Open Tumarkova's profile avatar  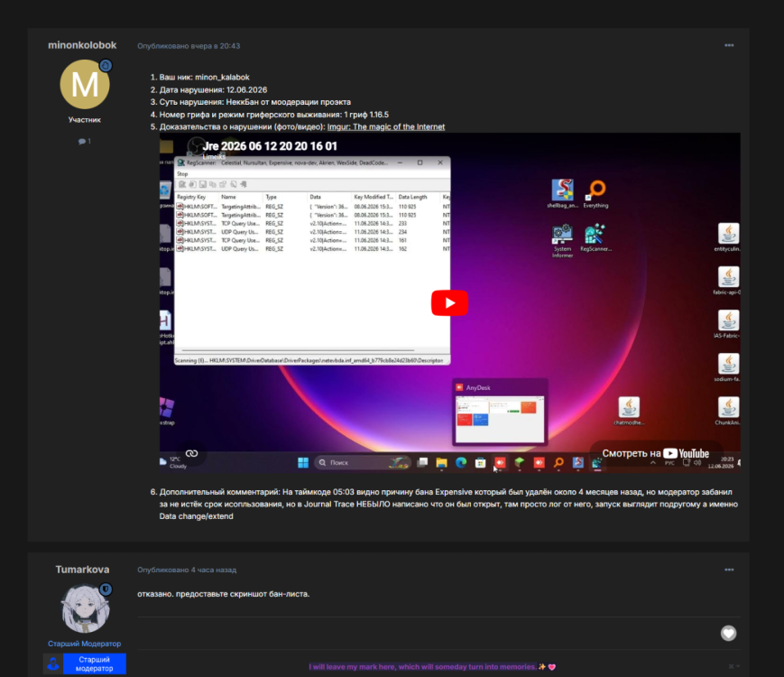pyautogui.click(x=85, y=608)
